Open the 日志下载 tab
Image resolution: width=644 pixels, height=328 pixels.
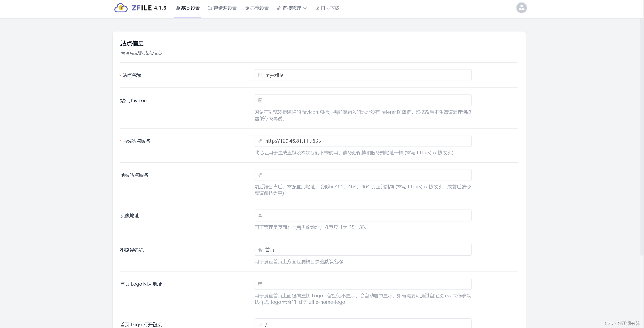pos(327,8)
